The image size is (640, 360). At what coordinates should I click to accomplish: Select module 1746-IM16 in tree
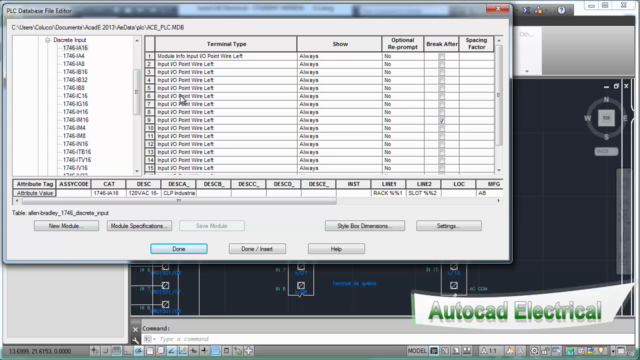click(76, 120)
